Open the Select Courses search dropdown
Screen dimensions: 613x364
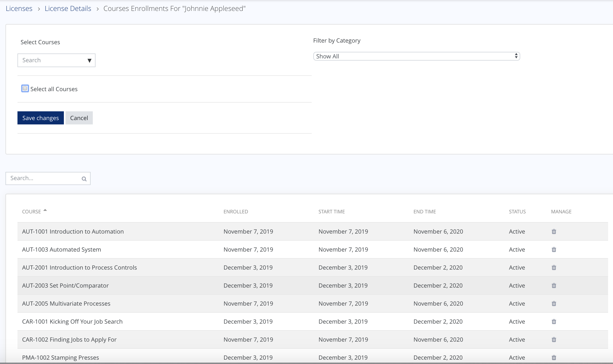point(56,60)
